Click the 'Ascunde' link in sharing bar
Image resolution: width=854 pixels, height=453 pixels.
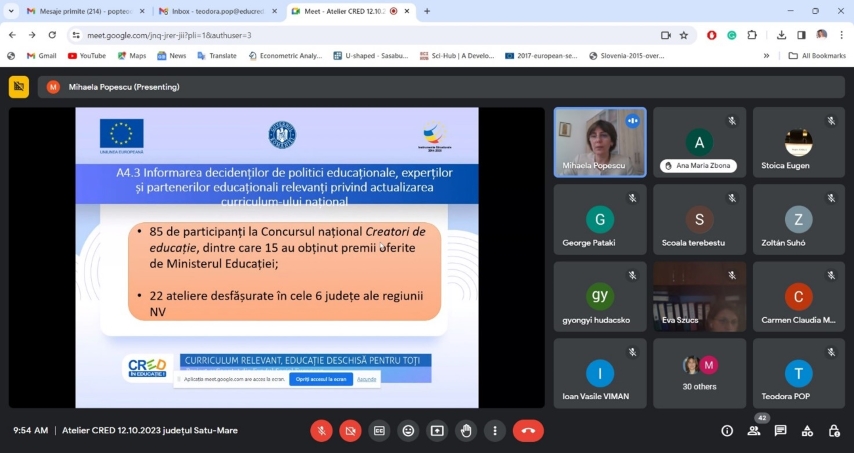367,379
